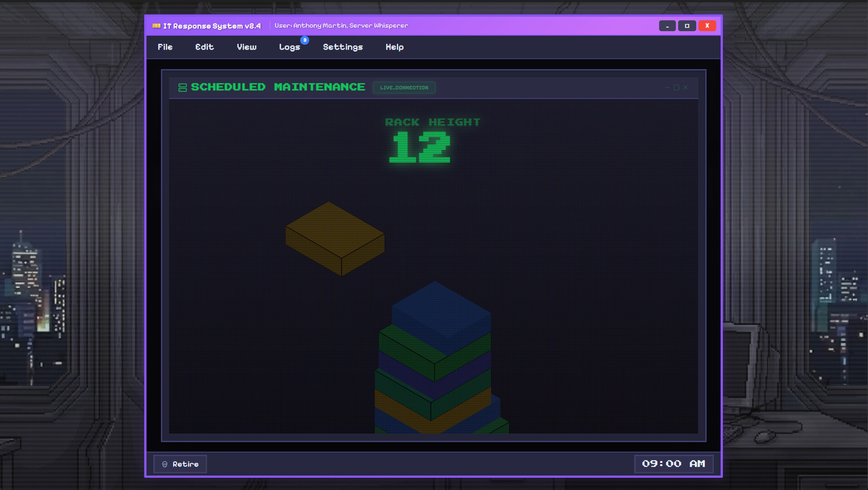Expand the Settings menu
This screenshot has width=868, height=490.
(343, 47)
